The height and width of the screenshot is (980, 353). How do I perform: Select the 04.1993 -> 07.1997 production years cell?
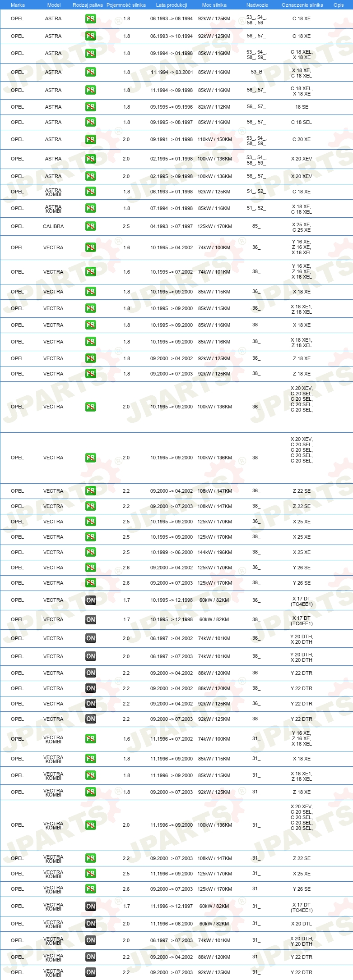(x=172, y=226)
